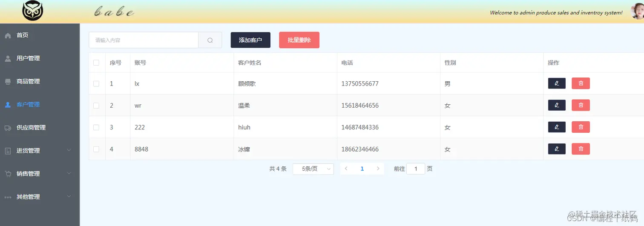644x226 pixels.
Task: Click the search magnifier button
Action: click(x=210, y=40)
